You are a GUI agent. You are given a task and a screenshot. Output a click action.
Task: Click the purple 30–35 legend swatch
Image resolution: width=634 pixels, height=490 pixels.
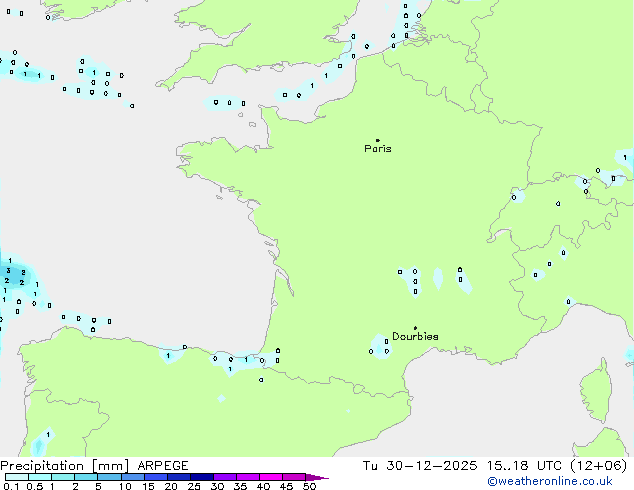tap(226, 478)
